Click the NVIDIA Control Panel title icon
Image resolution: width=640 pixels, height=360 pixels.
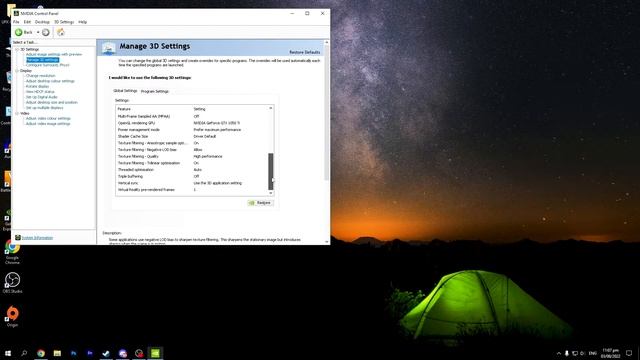pyautogui.click(x=16, y=13)
